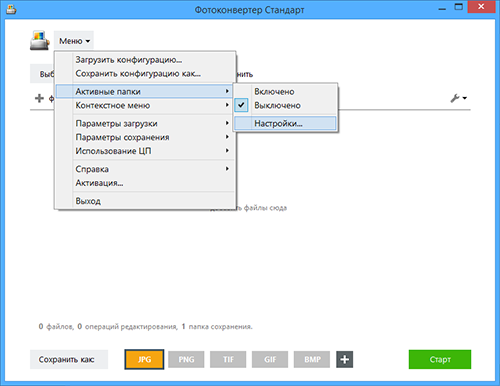Viewport: 500px width, 386px height.
Task: Minimize the Фотоконвертер window
Action: pyautogui.click(x=442, y=8)
